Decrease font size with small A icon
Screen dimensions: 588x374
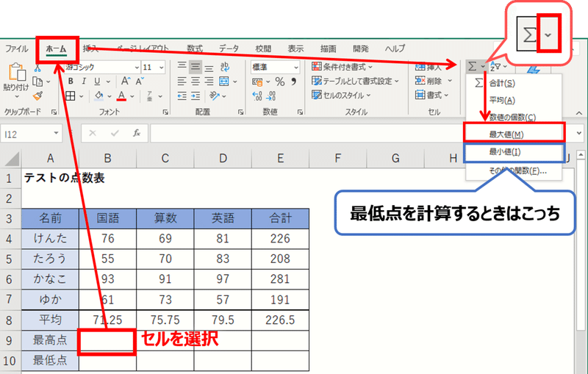pyautogui.click(x=140, y=82)
